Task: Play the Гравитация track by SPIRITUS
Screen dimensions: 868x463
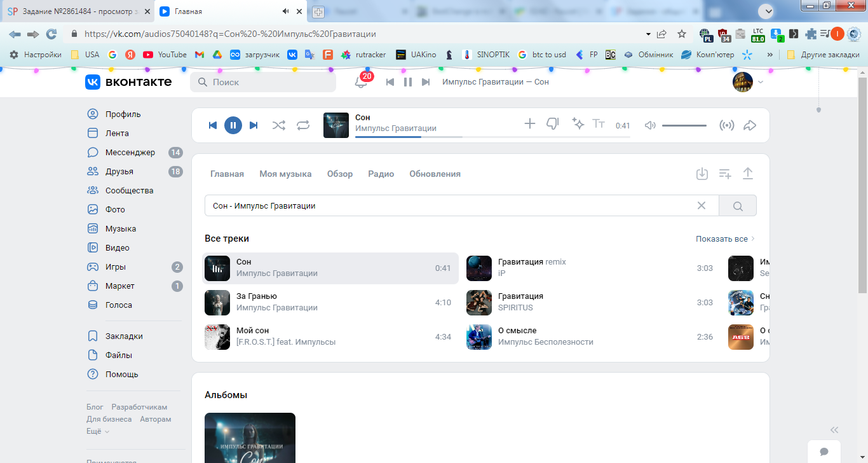Action: coord(592,303)
